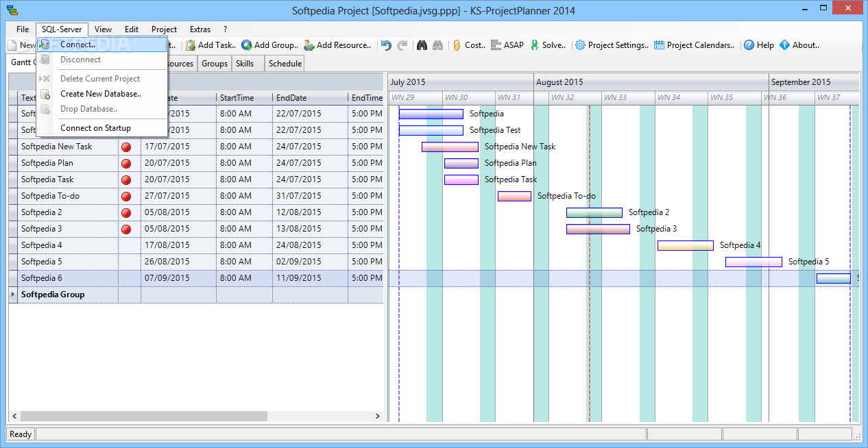868x448 pixels.
Task: Undo with the blue arrow icon
Action: (x=386, y=45)
